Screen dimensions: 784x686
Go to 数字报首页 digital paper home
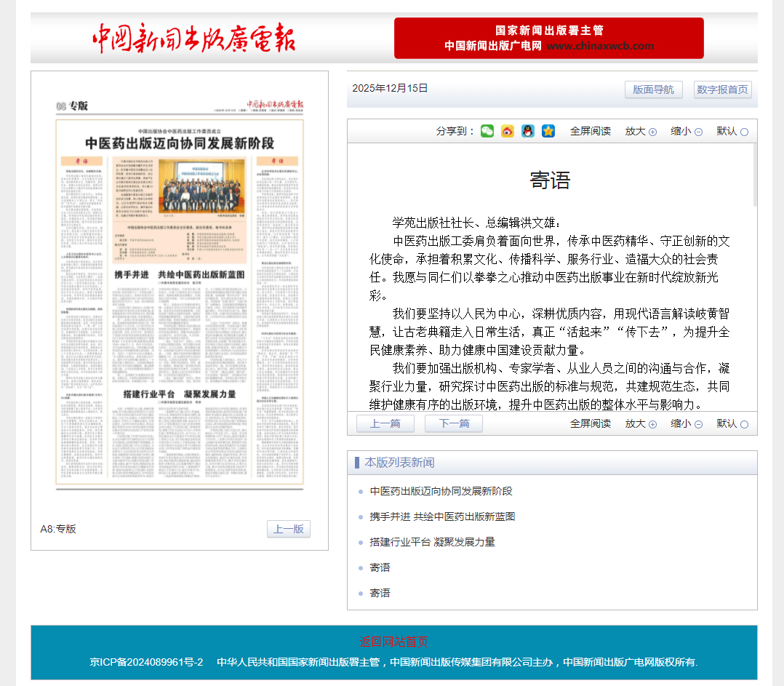click(x=722, y=89)
